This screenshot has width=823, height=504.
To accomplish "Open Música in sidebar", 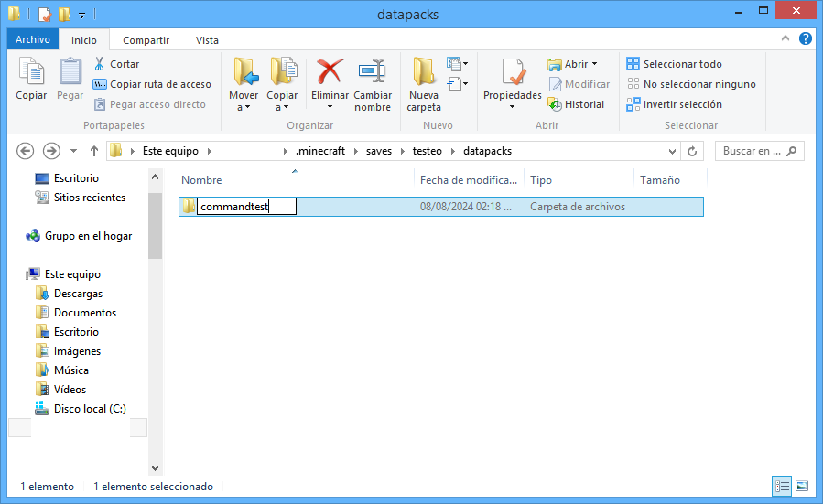I will pyautogui.click(x=62, y=370).
